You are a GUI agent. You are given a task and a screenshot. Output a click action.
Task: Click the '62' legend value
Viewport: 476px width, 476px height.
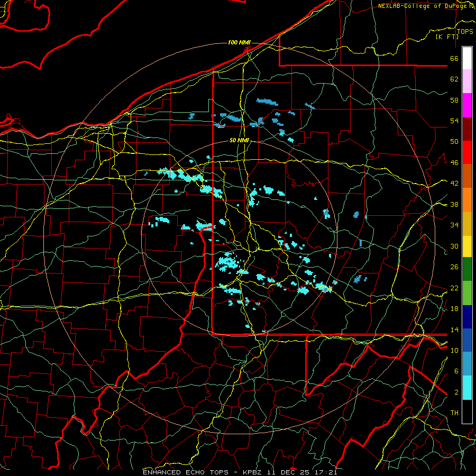[x=454, y=79]
